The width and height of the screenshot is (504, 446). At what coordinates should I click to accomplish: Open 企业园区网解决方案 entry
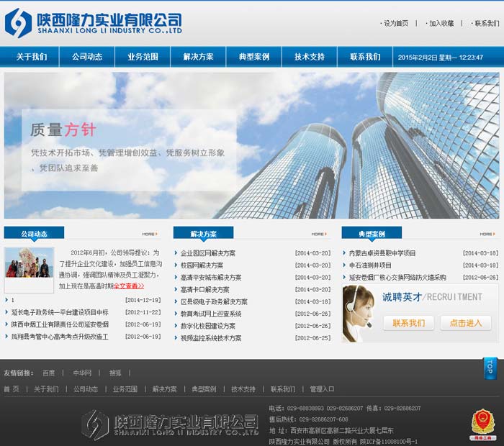click(x=207, y=253)
